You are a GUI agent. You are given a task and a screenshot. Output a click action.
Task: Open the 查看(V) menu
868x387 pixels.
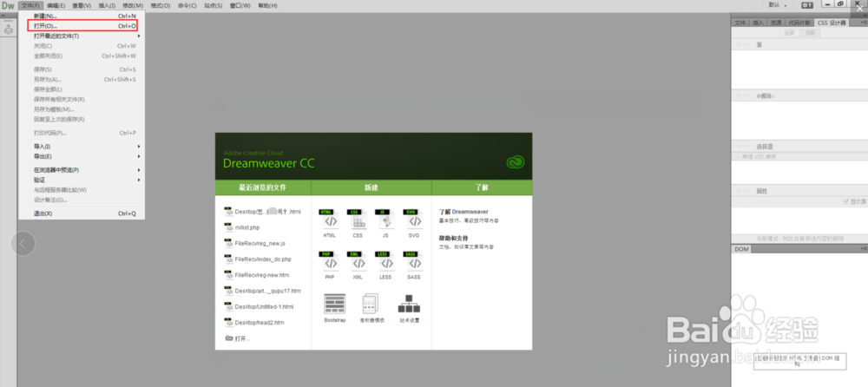coord(82,5)
